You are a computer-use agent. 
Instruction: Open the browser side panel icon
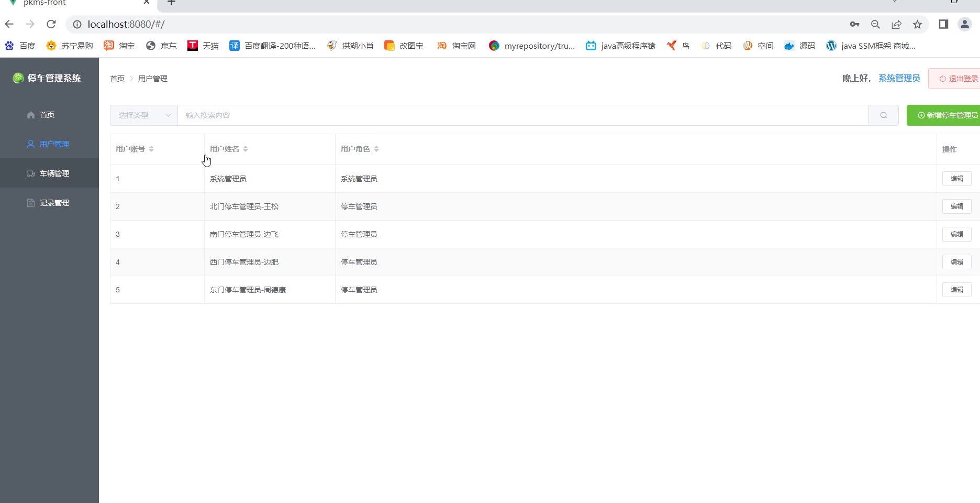[x=943, y=24]
